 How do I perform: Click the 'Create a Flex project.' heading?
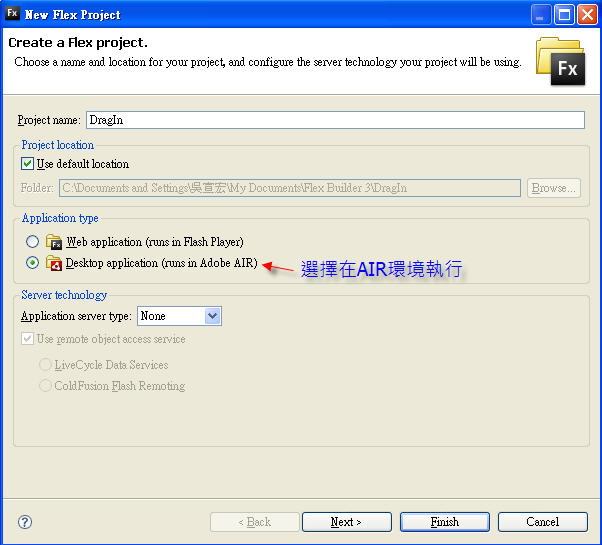pyautogui.click(x=78, y=43)
